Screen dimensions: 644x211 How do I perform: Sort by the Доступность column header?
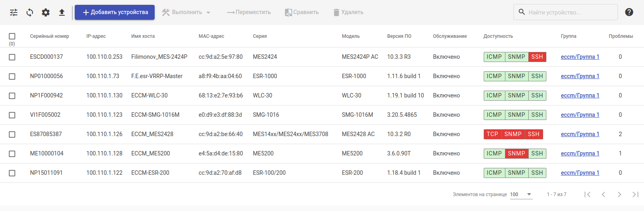[498, 36]
